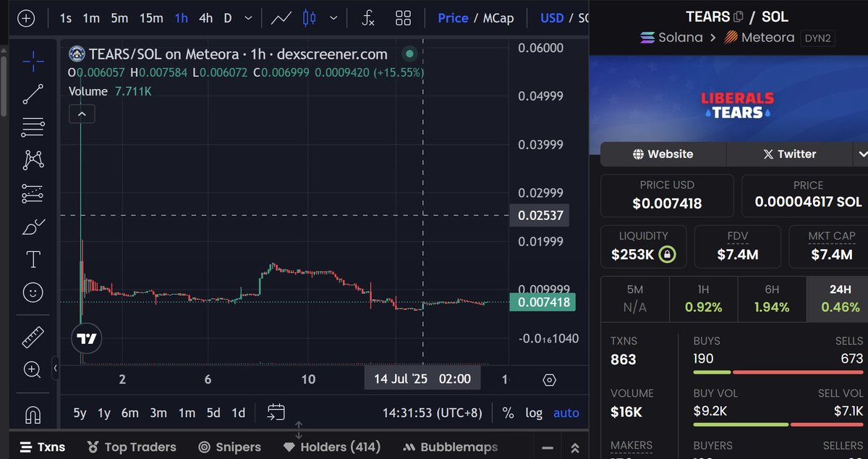Switch chart to MCap mode

point(498,18)
